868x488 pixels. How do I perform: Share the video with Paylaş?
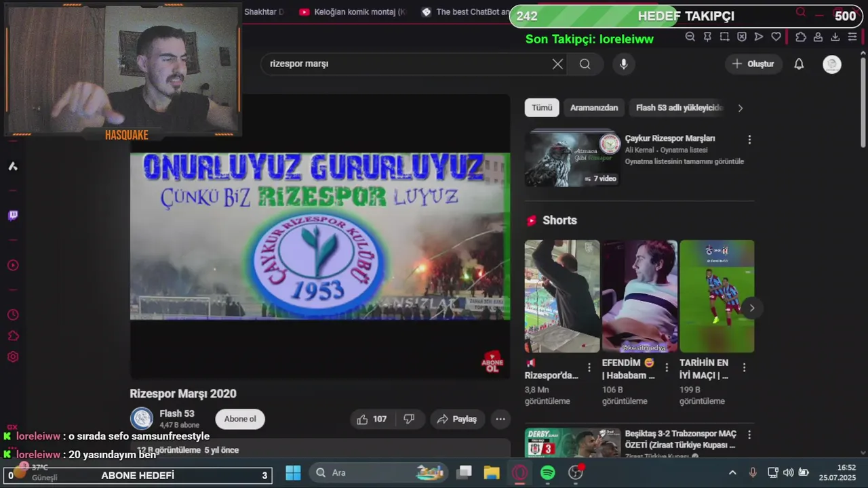(x=458, y=419)
